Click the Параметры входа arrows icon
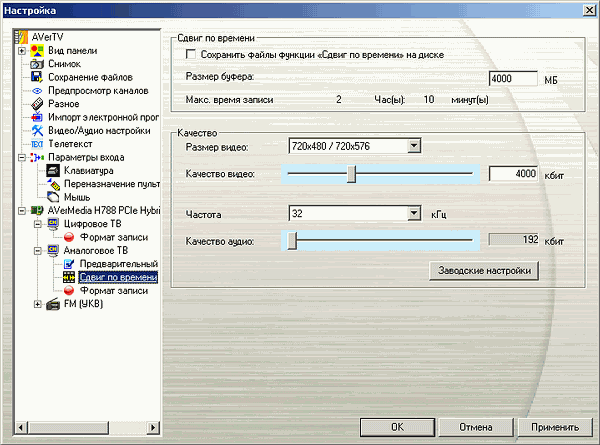Image resolution: width=600 pixels, height=445 pixels. pyautogui.click(x=37, y=157)
